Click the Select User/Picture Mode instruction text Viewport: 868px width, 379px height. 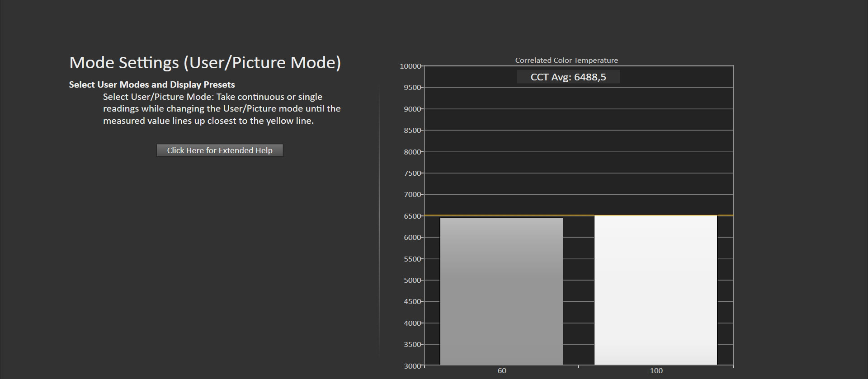click(x=222, y=109)
